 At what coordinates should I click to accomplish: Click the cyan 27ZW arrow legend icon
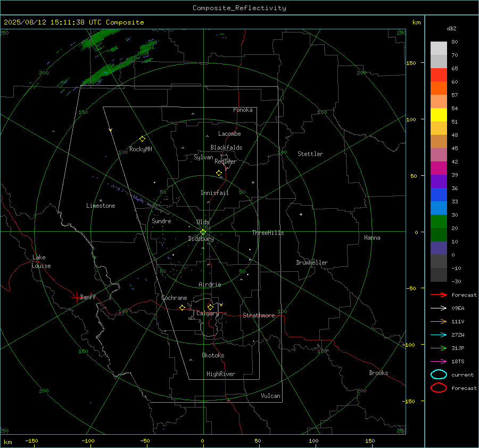439,335
